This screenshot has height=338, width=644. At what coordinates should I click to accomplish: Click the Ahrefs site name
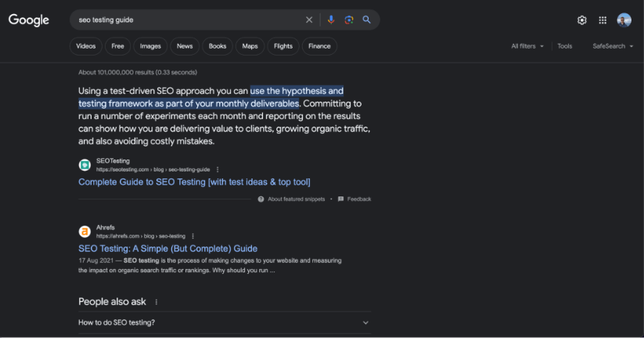106,228
